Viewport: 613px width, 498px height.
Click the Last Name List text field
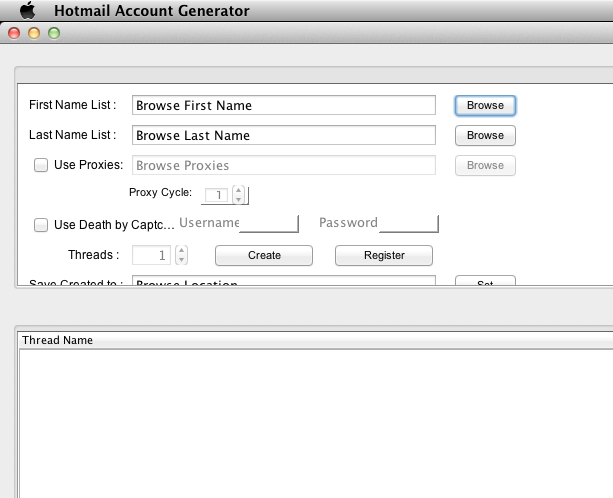[x=284, y=135]
